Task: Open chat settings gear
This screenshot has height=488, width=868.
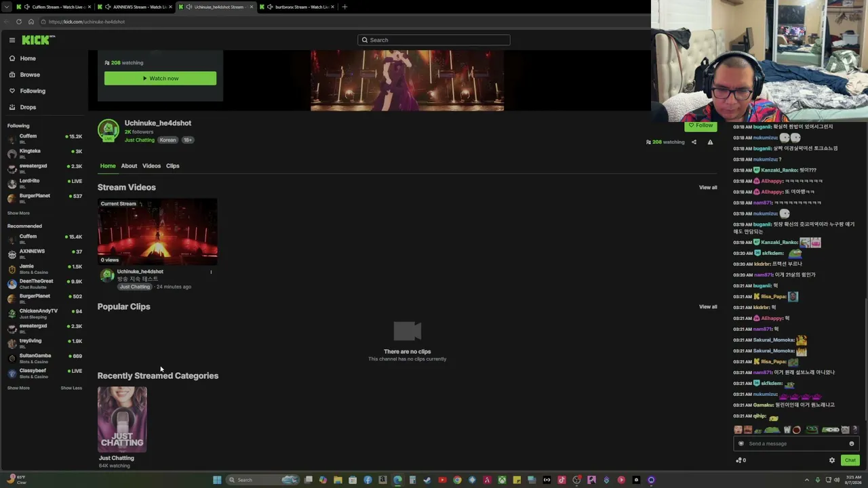Action: click(832, 460)
